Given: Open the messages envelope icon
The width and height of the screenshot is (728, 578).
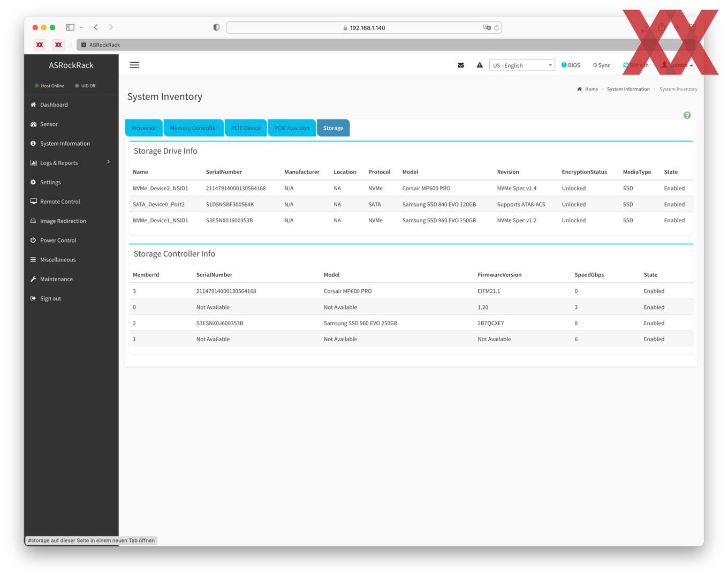Looking at the screenshot, I should [x=460, y=65].
